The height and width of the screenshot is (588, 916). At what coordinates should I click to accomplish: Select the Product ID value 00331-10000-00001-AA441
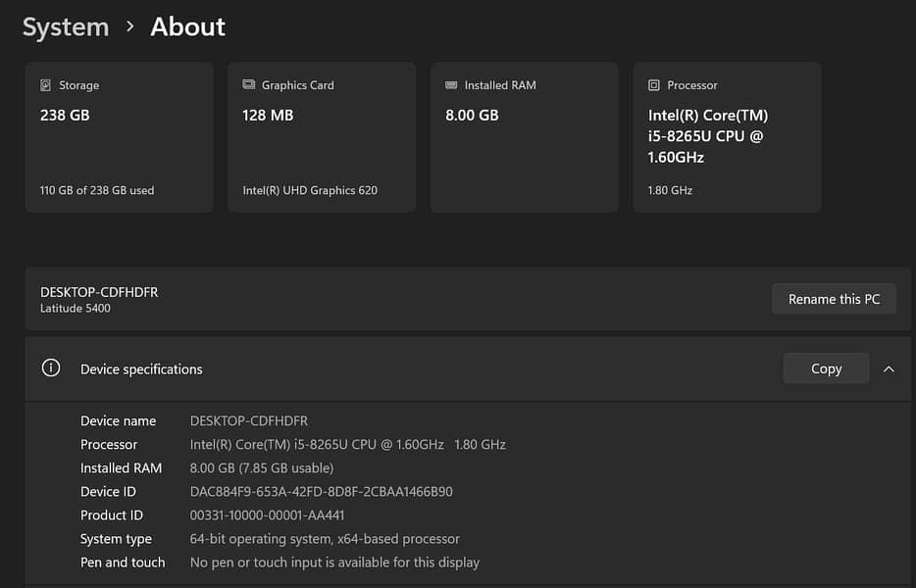267,515
